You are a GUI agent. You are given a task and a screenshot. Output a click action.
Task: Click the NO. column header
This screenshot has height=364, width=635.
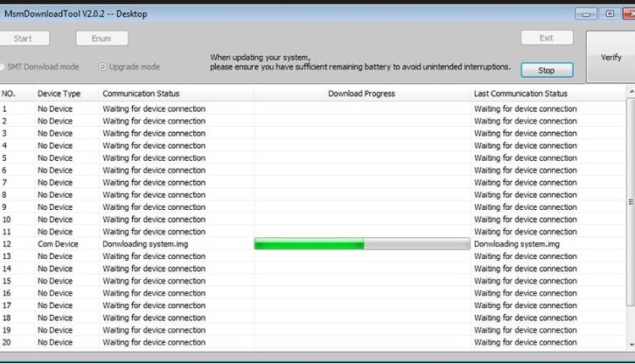tap(9, 94)
